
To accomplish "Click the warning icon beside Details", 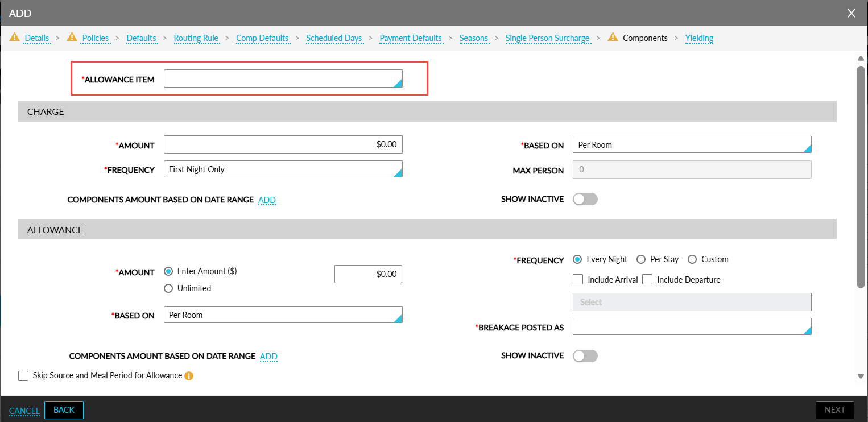I will (14, 38).
